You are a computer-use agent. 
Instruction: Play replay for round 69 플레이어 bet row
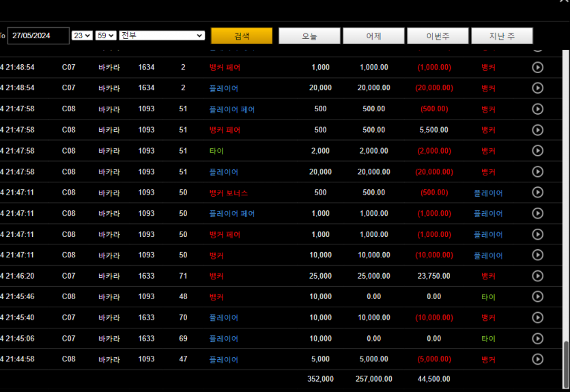[x=537, y=339]
